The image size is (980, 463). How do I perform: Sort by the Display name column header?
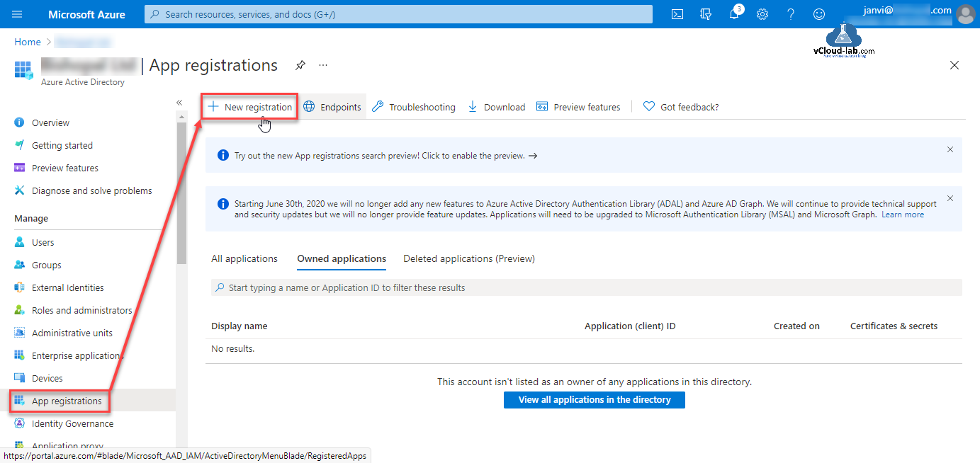[240, 326]
